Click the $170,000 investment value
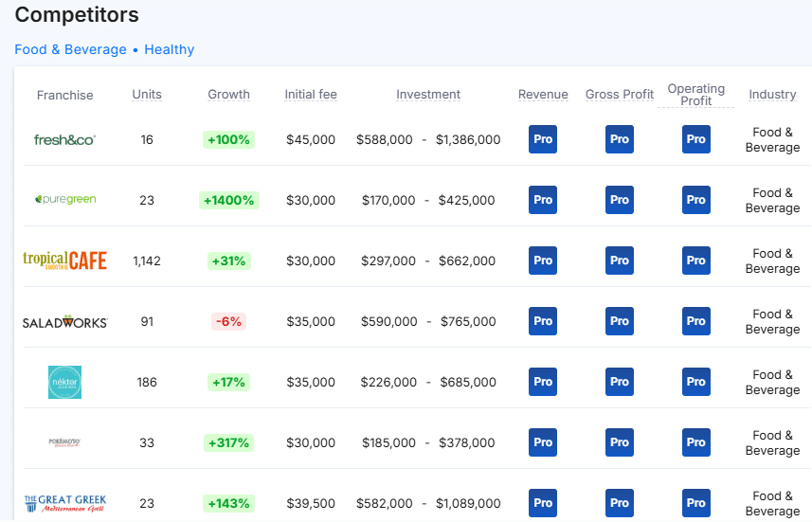The image size is (812, 522). [x=388, y=201]
